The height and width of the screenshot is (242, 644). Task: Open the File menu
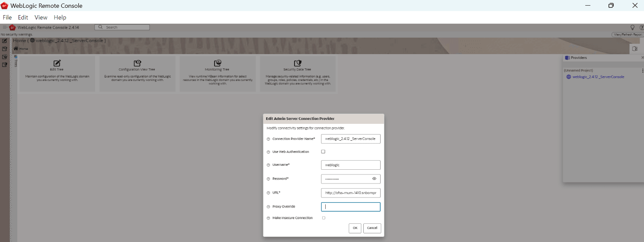(x=7, y=17)
